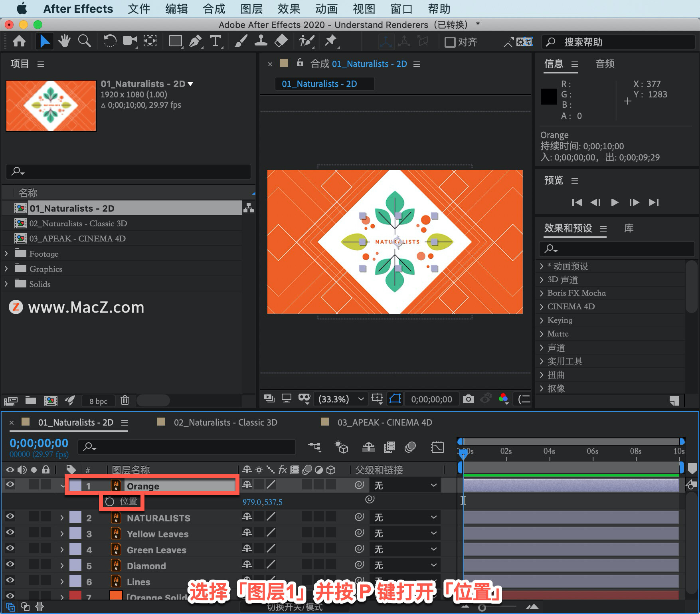Choose the Pen tool
This screenshot has height=614, width=700.
195,41
